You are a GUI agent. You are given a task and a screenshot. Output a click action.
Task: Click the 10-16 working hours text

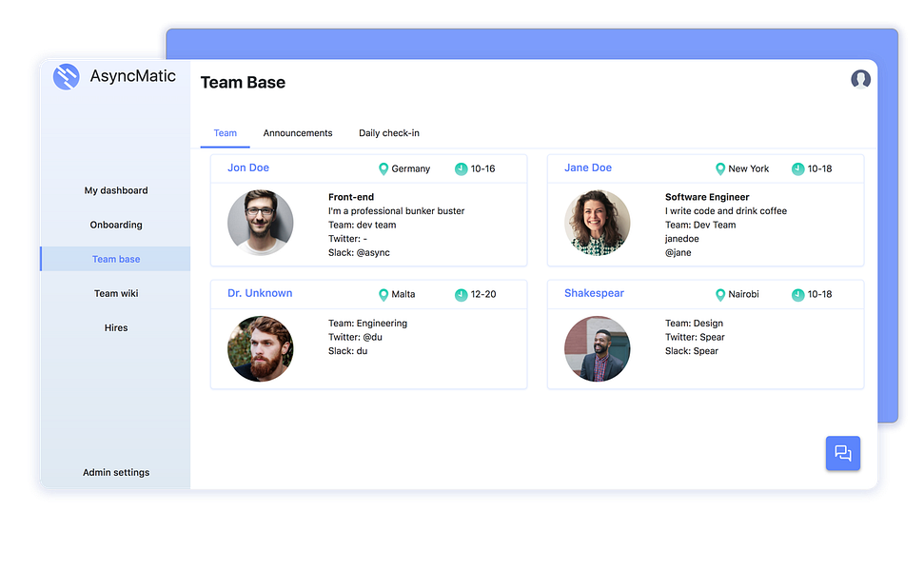[482, 169]
